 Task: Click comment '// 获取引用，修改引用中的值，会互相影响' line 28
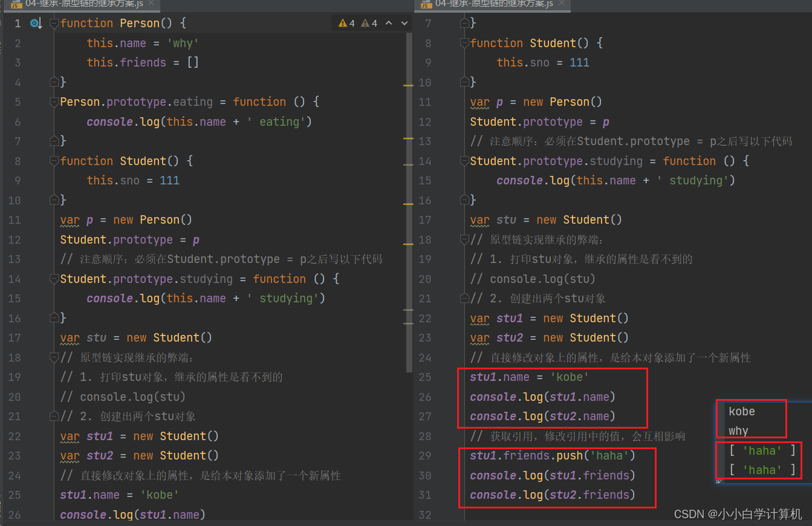(577, 436)
